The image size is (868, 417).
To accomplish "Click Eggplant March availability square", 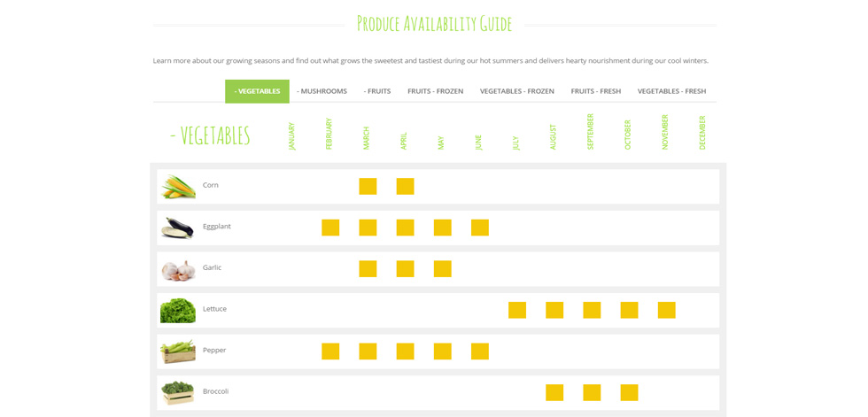I will [368, 228].
